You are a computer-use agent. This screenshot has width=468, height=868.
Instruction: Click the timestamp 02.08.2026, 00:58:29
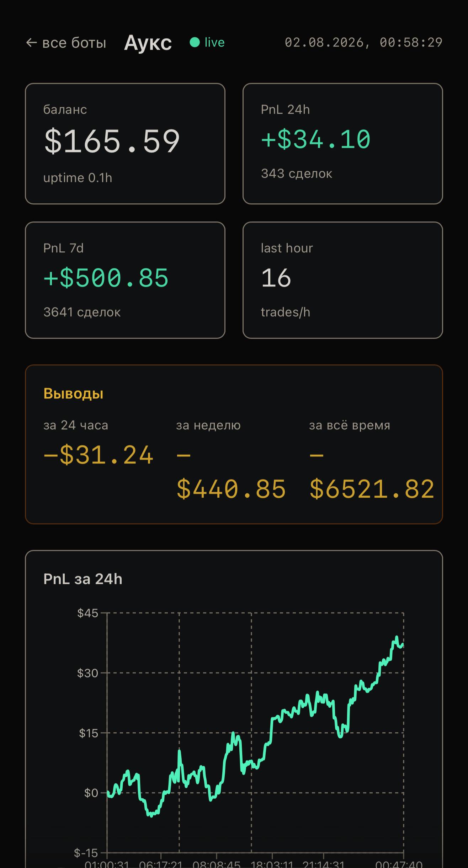[363, 42]
